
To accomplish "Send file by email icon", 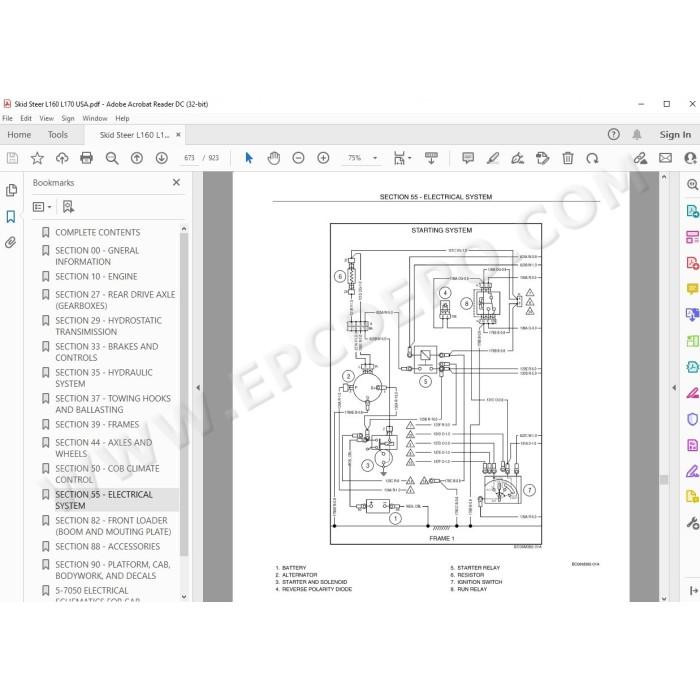I will tap(665, 158).
